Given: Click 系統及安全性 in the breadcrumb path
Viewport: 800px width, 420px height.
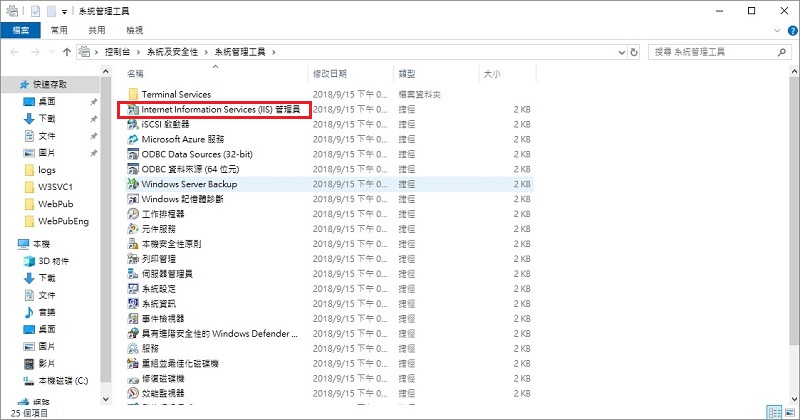Looking at the screenshot, I should (173, 51).
